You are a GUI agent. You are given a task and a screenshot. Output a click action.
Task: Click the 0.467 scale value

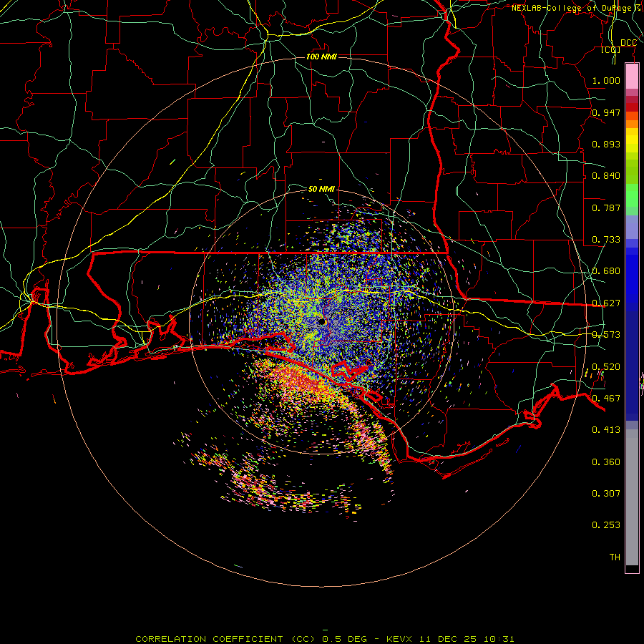[x=606, y=399]
